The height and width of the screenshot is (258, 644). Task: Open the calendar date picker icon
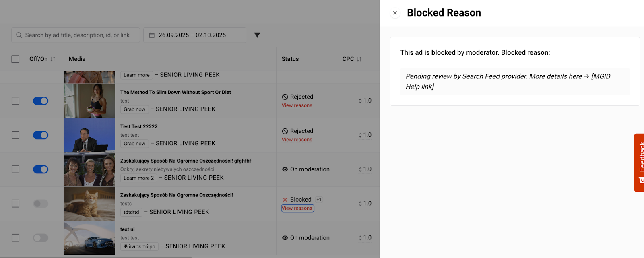[152, 35]
